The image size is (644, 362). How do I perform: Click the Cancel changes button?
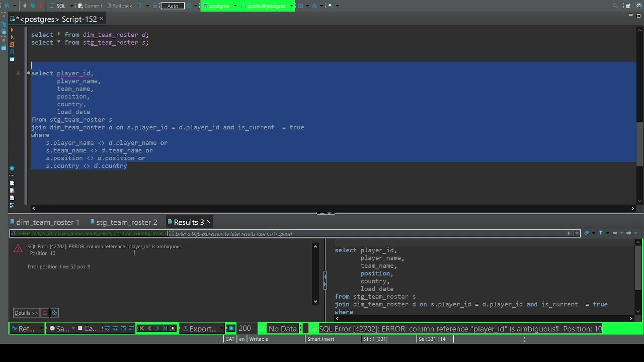(x=87, y=328)
